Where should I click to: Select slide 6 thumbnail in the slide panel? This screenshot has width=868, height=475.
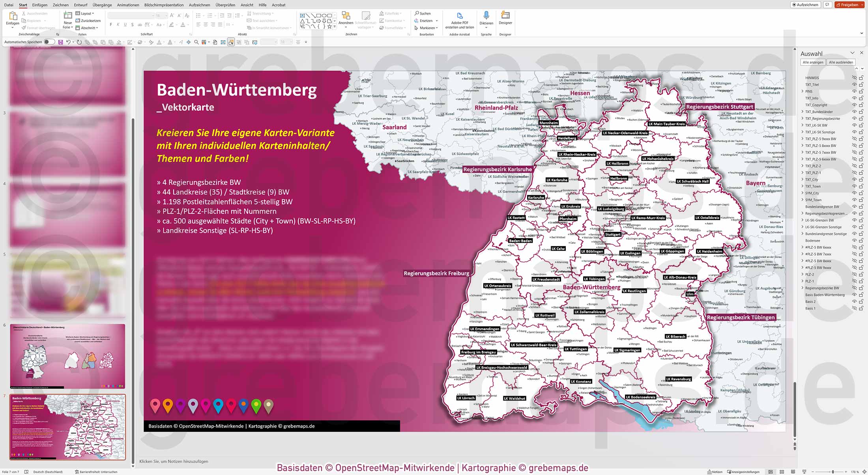click(x=67, y=355)
